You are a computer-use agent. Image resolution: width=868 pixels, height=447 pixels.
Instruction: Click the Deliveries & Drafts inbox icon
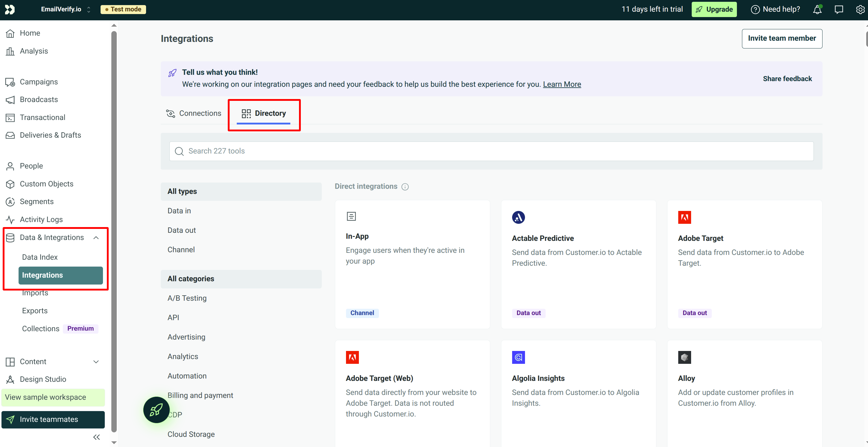(x=10, y=135)
